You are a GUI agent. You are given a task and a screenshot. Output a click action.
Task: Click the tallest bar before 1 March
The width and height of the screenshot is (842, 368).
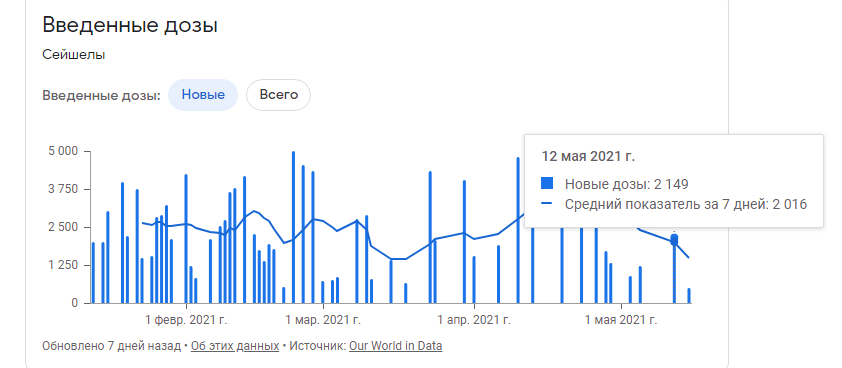293,227
